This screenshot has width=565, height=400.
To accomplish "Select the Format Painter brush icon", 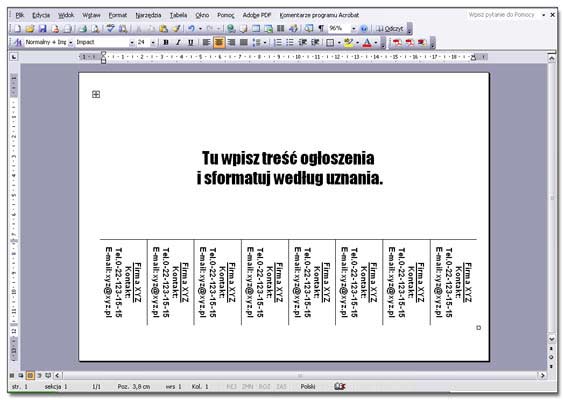I will point(177,28).
